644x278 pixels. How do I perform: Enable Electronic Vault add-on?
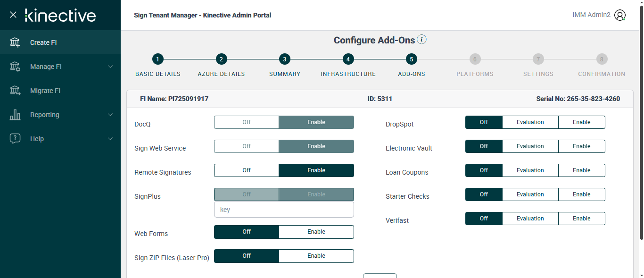click(x=582, y=146)
